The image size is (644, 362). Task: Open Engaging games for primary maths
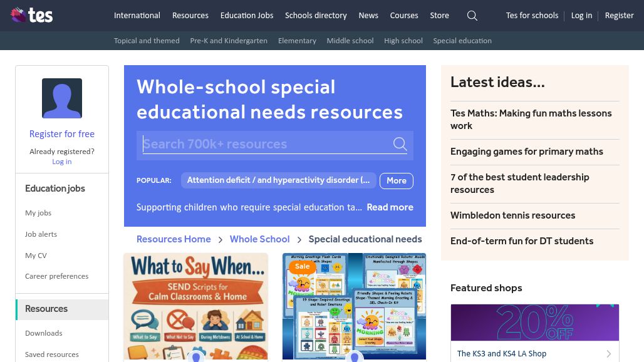tap(526, 152)
